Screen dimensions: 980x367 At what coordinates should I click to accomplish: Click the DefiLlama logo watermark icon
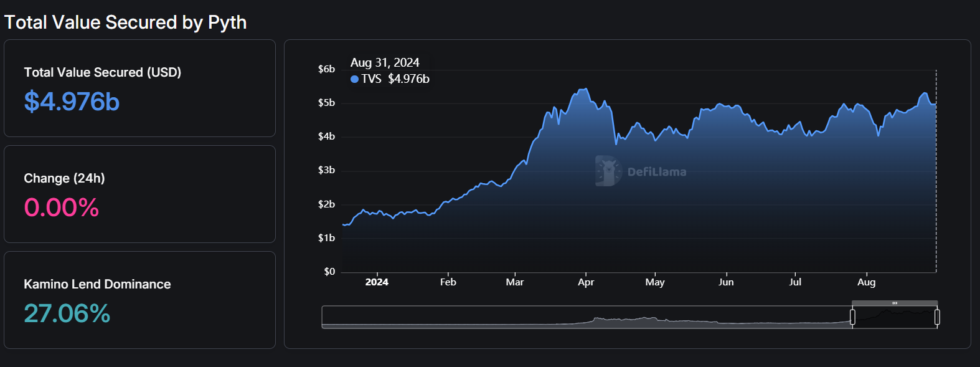pyautogui.click(x=608, y=171)
